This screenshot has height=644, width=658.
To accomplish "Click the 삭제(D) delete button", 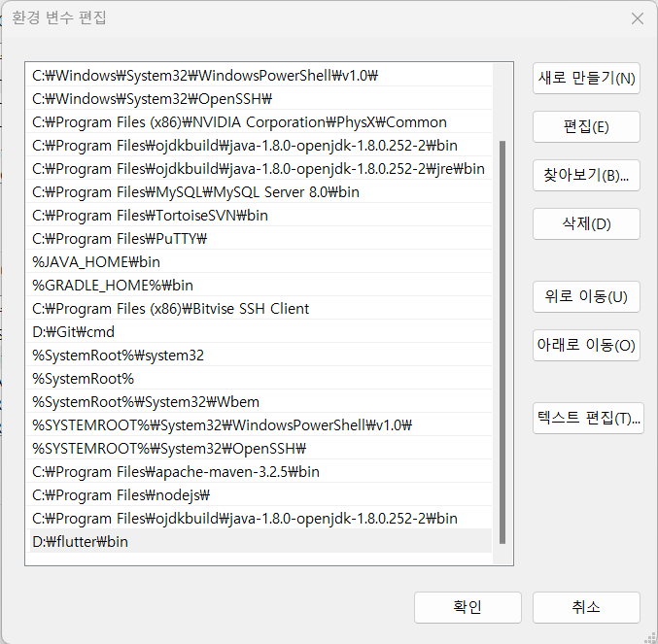I will [x=586, y=223].
